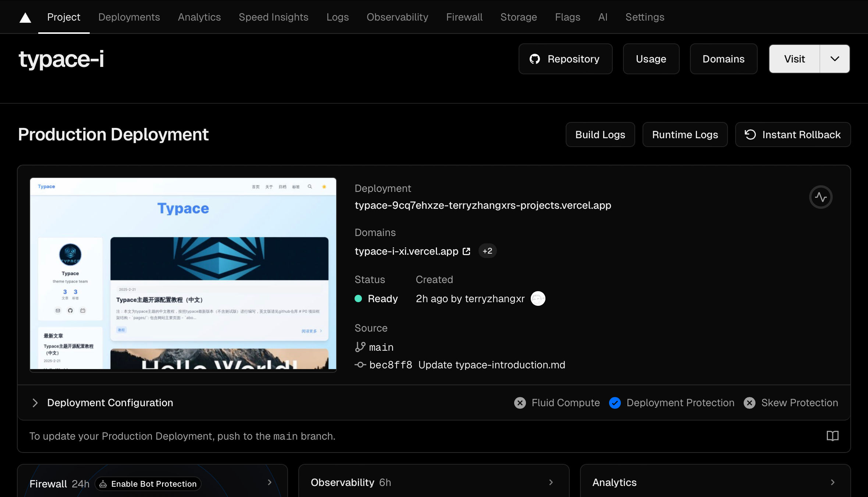
Task: Open Deployment Protection setting
Action: coord(680,403)
